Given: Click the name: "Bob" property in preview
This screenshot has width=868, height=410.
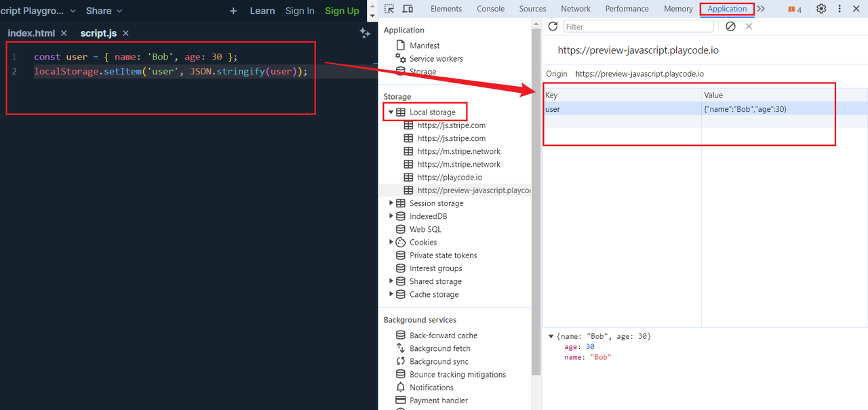Looking at the screenshot, I should point(588,356).
